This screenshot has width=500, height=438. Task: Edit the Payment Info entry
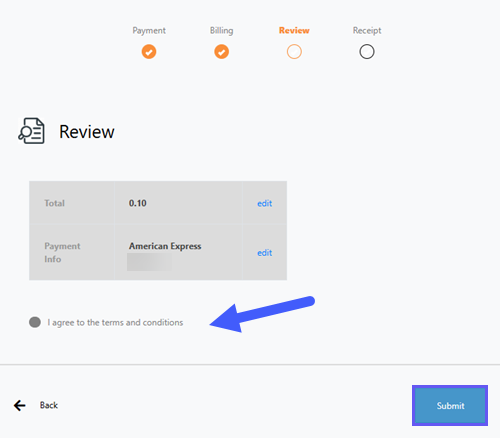point(265,253)
